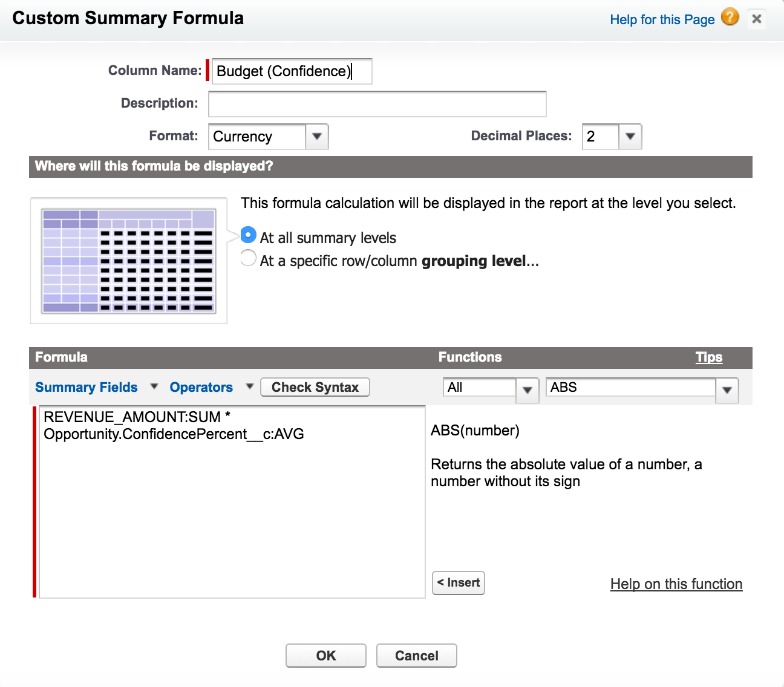
Task: Open the Tips link in Functions header
Action: click(x=708, y=357)
